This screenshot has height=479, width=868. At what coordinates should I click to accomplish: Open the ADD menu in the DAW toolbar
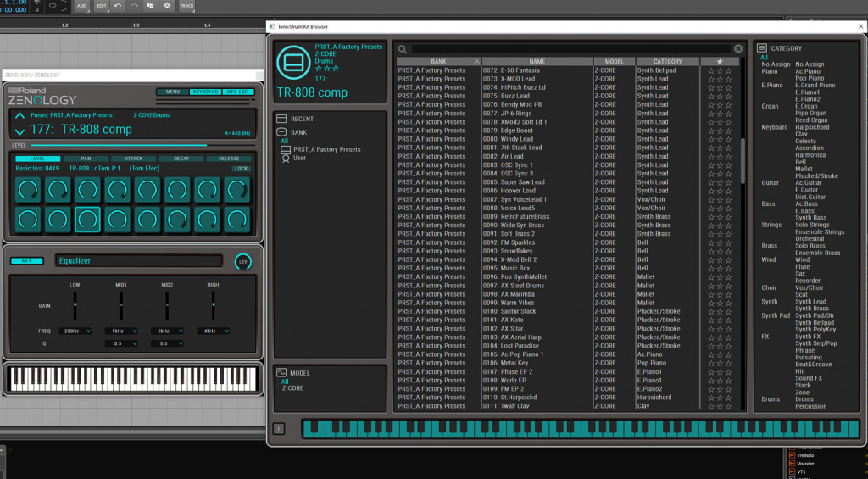coord(81,6)
